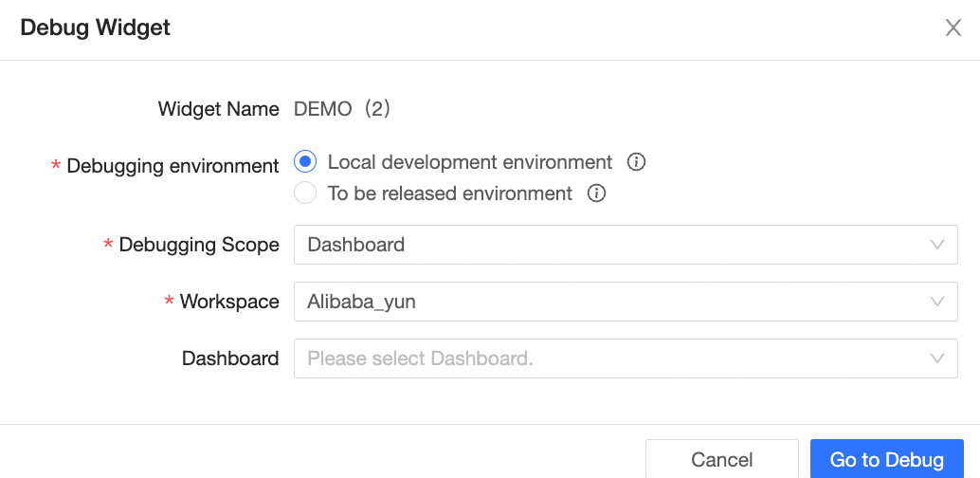The width and height of the screenshot is (980, 478).
Task: Click the Debugging Scope field label
Action: pyautogui.click(x=199, y=245)
